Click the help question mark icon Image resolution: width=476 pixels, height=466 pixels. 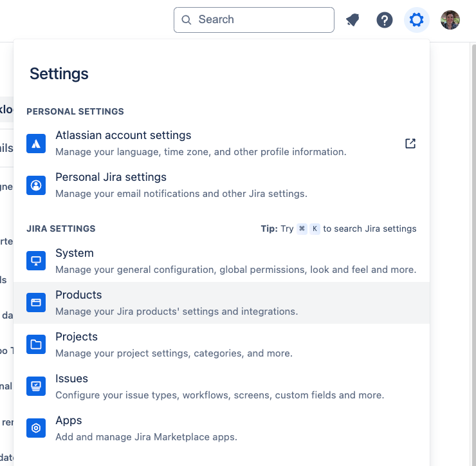pyautogui.click(x=385, y=20)
